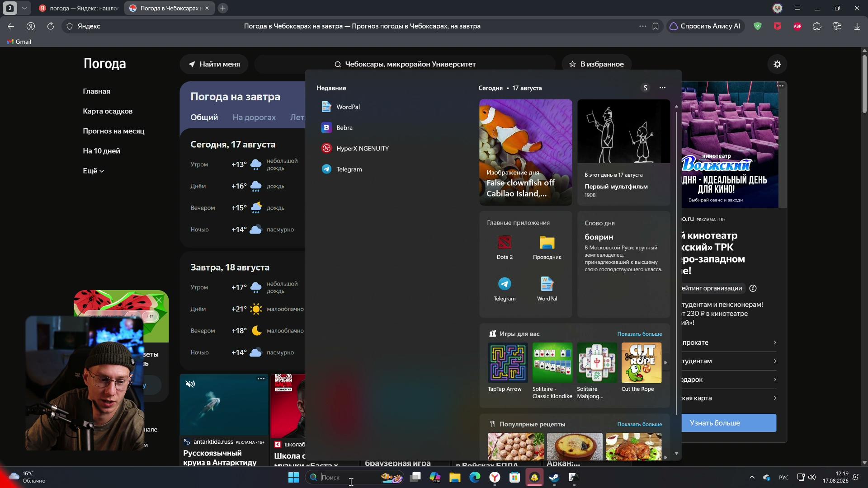Open Проводник from top apps
The image size is (868, 488).
547,248
